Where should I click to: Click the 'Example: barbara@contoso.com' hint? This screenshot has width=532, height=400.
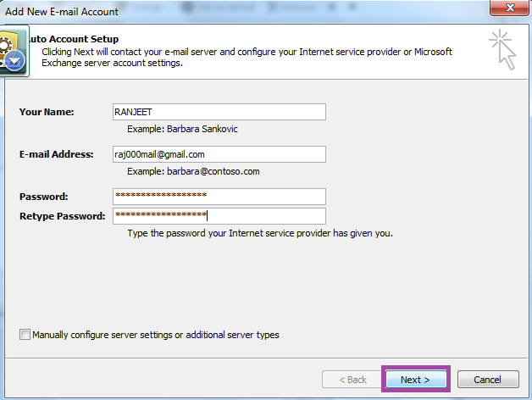tap(193, 171)
